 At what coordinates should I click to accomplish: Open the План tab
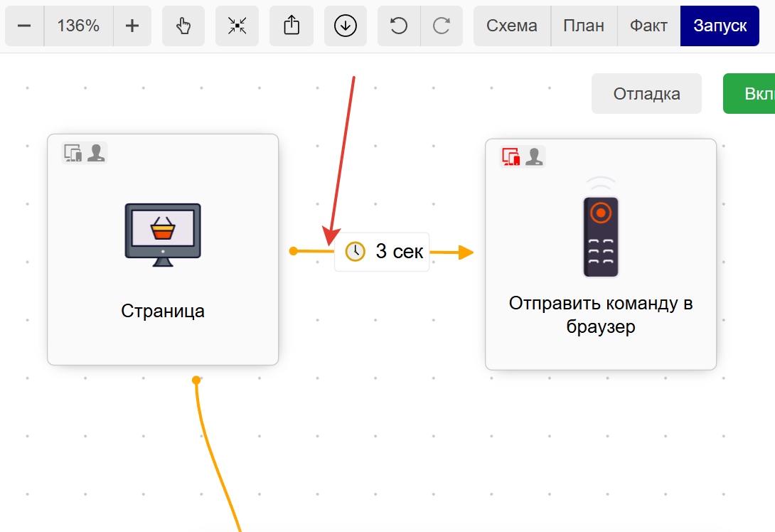pos(584,26)
